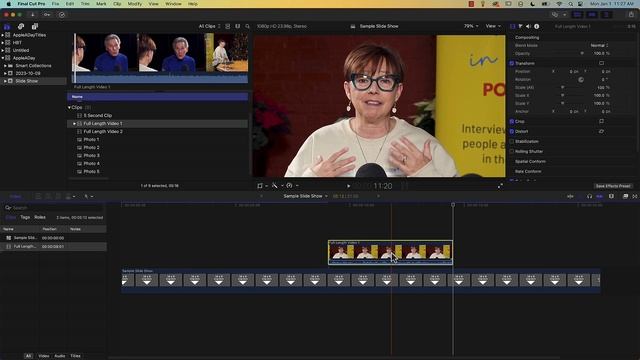Click the browser search magnifier icon
Screen dimensions: 640x360
[x=247, y=26]
